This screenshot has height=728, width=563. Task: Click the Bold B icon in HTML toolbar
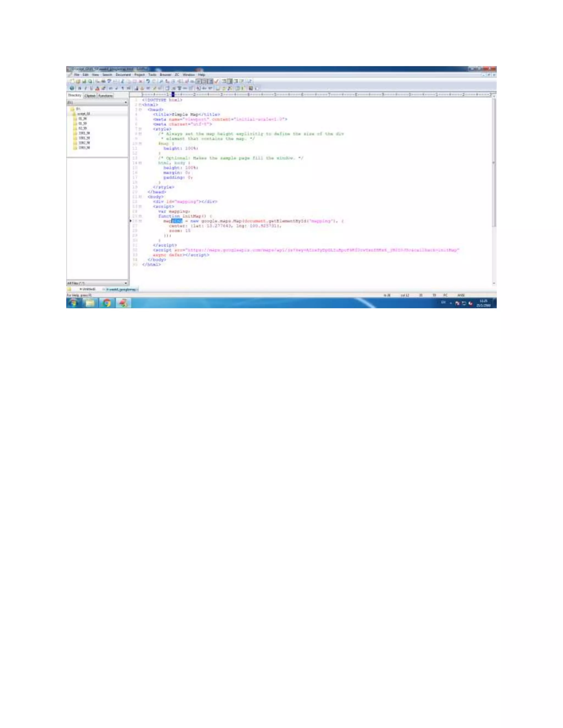(79, 88)
